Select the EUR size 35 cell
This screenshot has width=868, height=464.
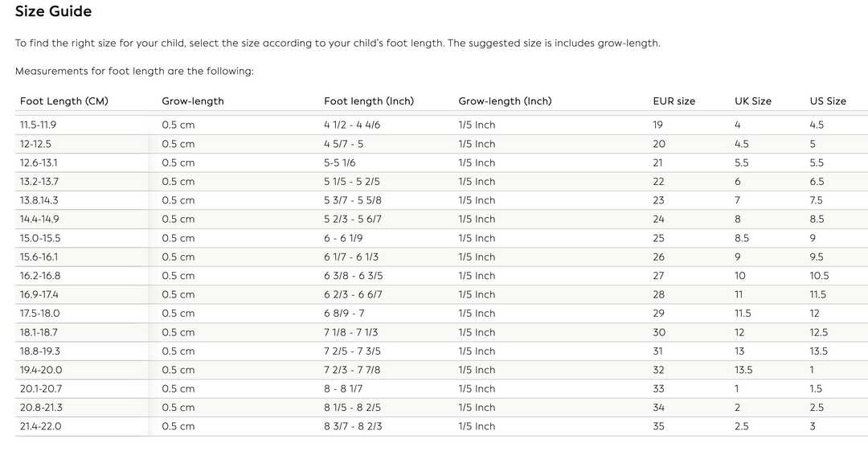[659, 426]
